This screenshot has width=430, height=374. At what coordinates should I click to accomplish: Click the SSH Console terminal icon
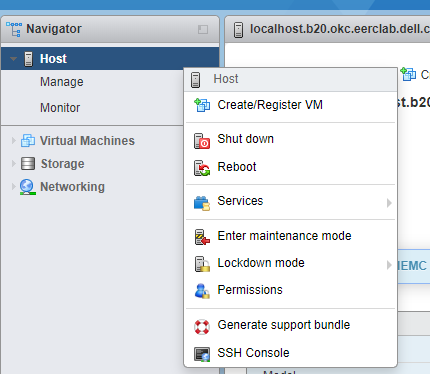tap(202, 354)
